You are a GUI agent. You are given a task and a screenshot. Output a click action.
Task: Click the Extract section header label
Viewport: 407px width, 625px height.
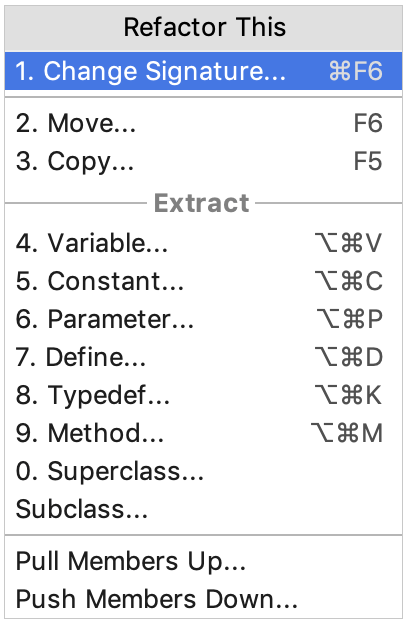tap(202, 203)
